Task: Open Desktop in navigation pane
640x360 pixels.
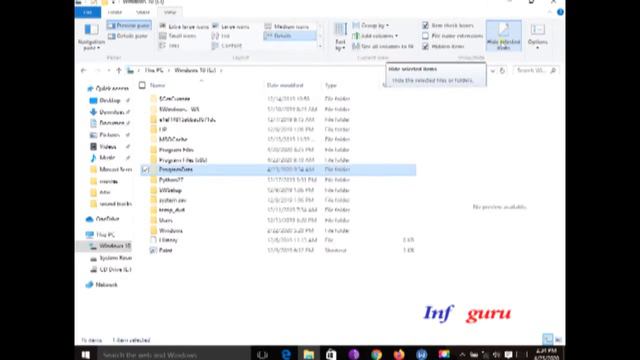Action: click(110, 100)
